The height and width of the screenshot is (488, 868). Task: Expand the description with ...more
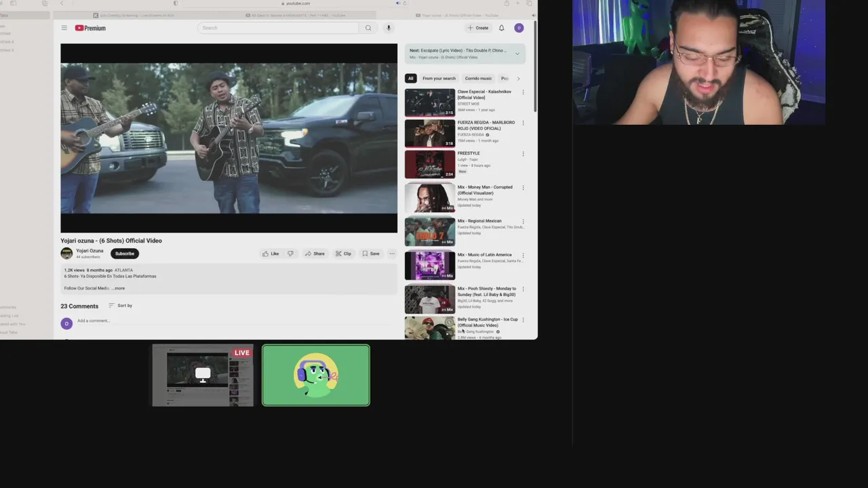[119, 288]
